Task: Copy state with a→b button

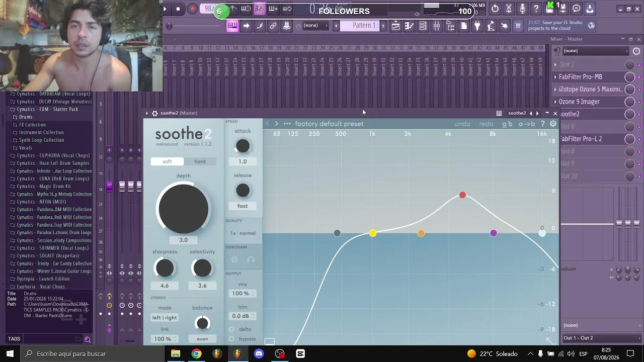Action: (527, 124)
